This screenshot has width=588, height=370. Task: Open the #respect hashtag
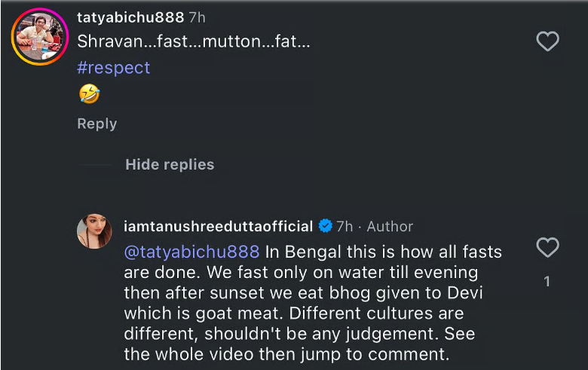114,68
